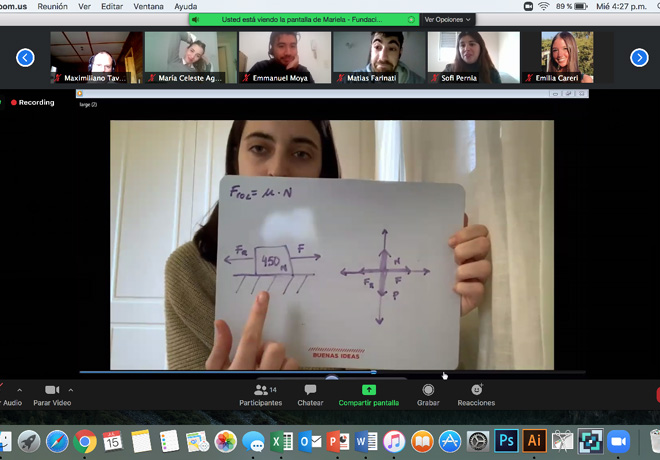The image size is (660, 460).
Task: Open Google Chrome in the dock
Action: (85, 440)
